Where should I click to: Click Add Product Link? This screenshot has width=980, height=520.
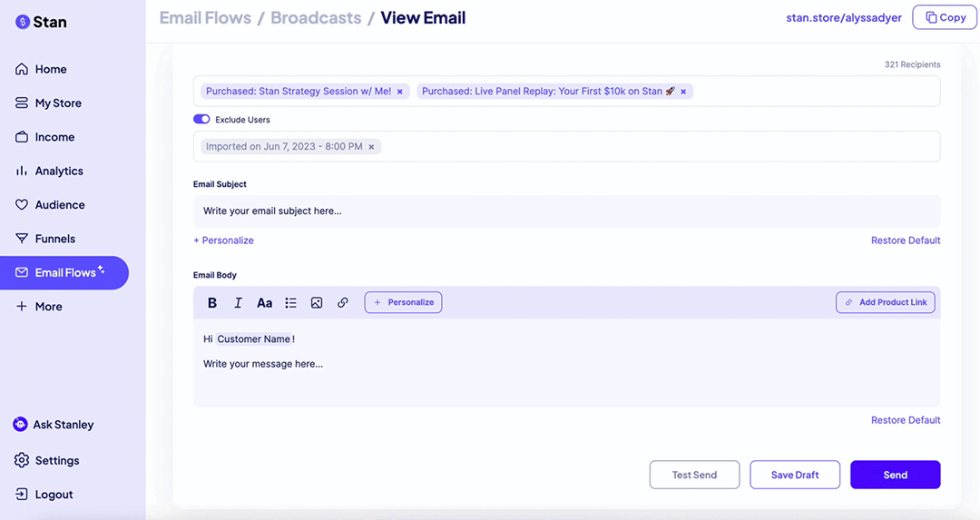coord(886,302)
